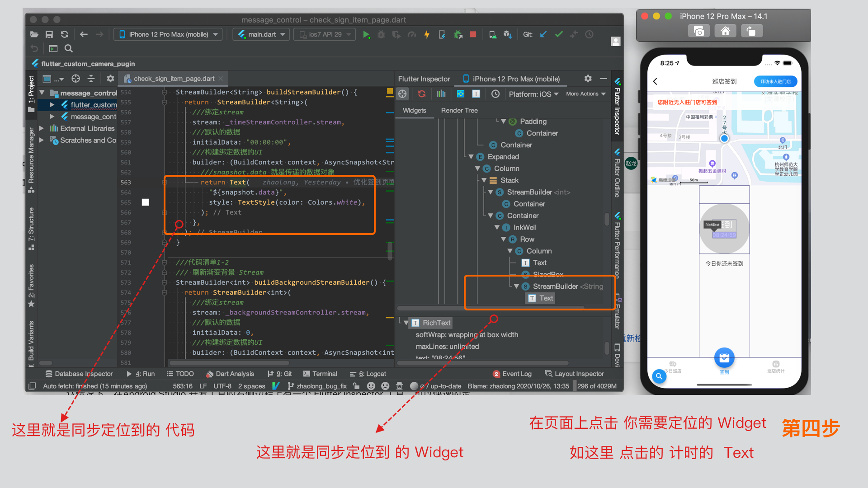Image resolution: width=868 pixels, height=488 pixels.
Task: Click the red refresh tree icon in inspector
Action: [422, 94]
